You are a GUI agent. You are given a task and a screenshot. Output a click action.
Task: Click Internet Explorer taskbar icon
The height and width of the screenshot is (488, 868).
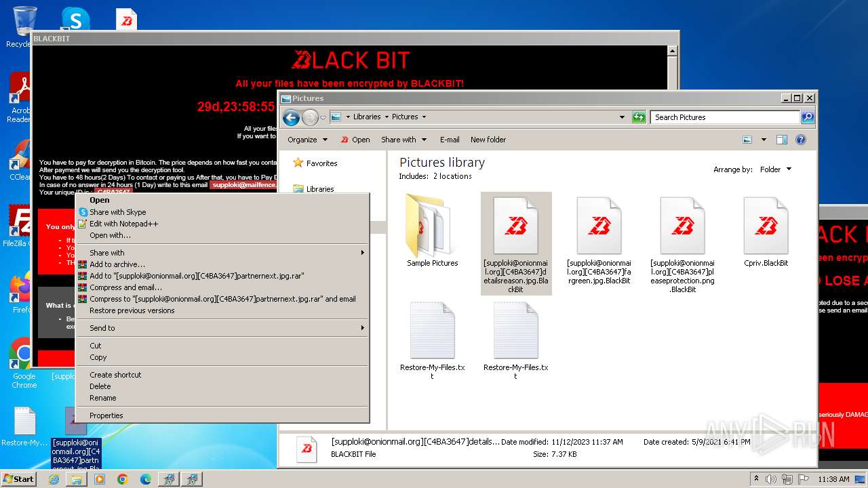54,479
